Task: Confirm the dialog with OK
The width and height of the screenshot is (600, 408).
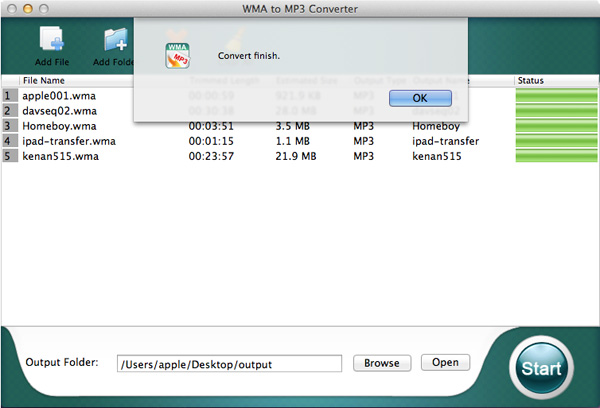Action: click(419, 98)
